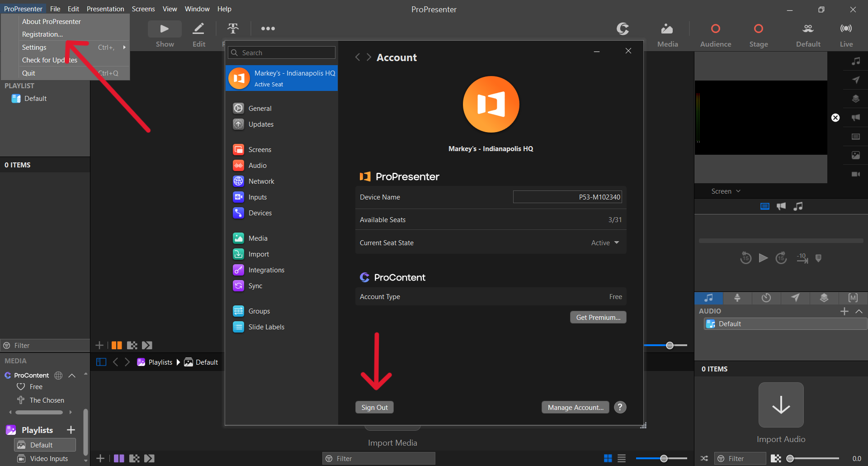The image size is (868, 466).
Task: Adjust the media bin thumbnail size slider
Action: 661,458
